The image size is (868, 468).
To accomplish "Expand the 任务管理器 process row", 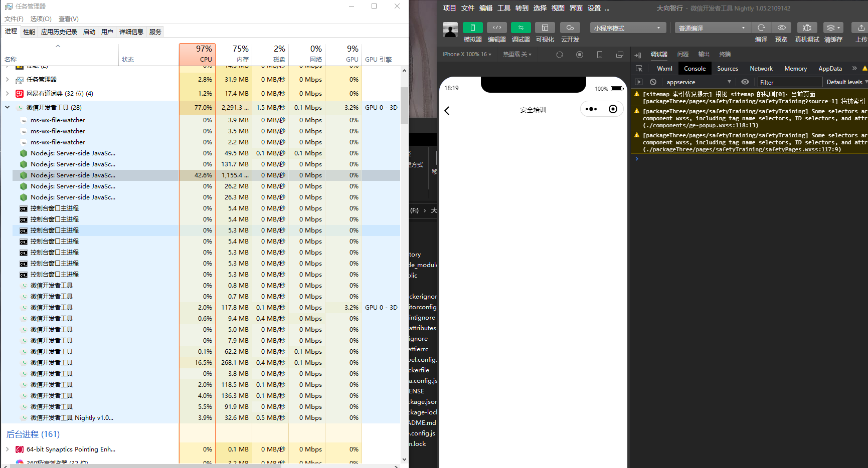I will tap(7, 79).
